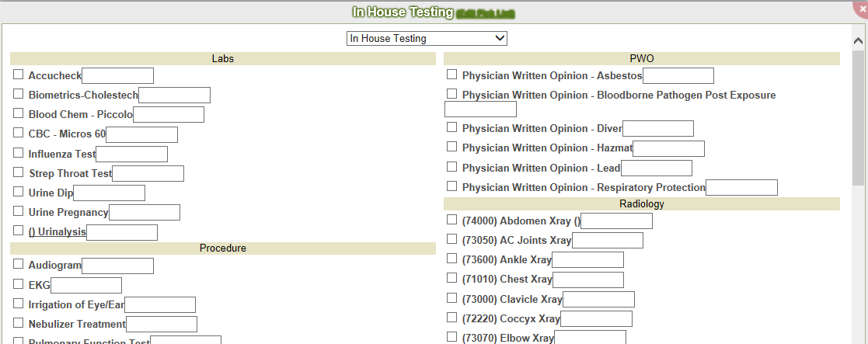Click the scrollbar up arrow
The image size is (868, 344).
coord(858,40)
